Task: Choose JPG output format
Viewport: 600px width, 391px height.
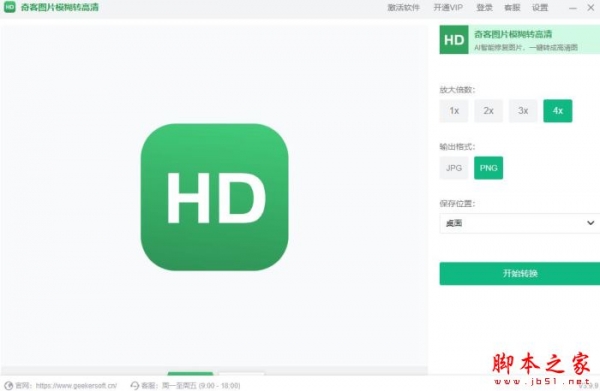Action: [x=454, y=168]
